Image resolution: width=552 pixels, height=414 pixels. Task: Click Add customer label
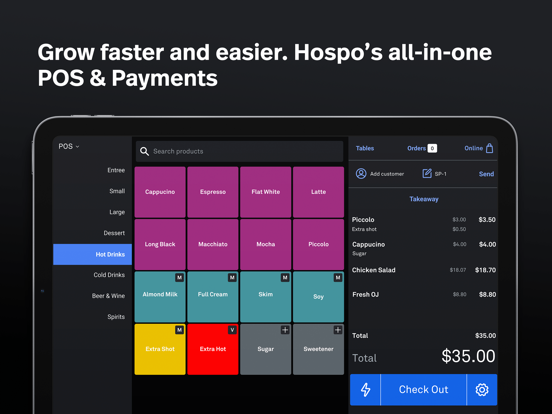coord(387,174)
